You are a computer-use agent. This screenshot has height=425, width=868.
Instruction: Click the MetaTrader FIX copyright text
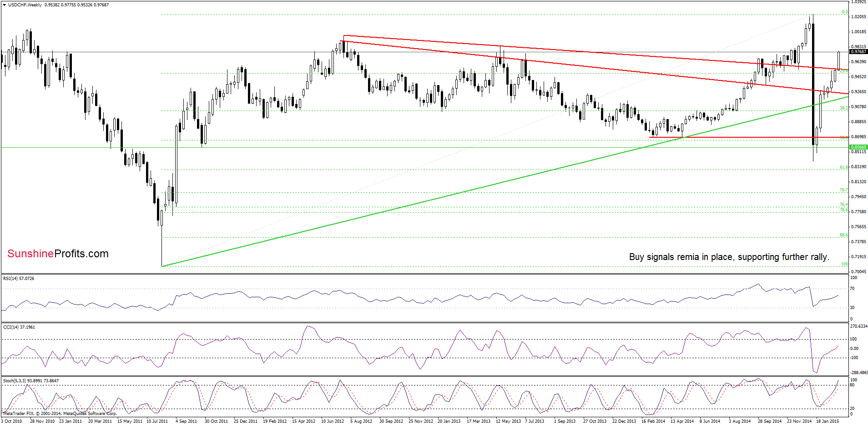pos(60,413)
